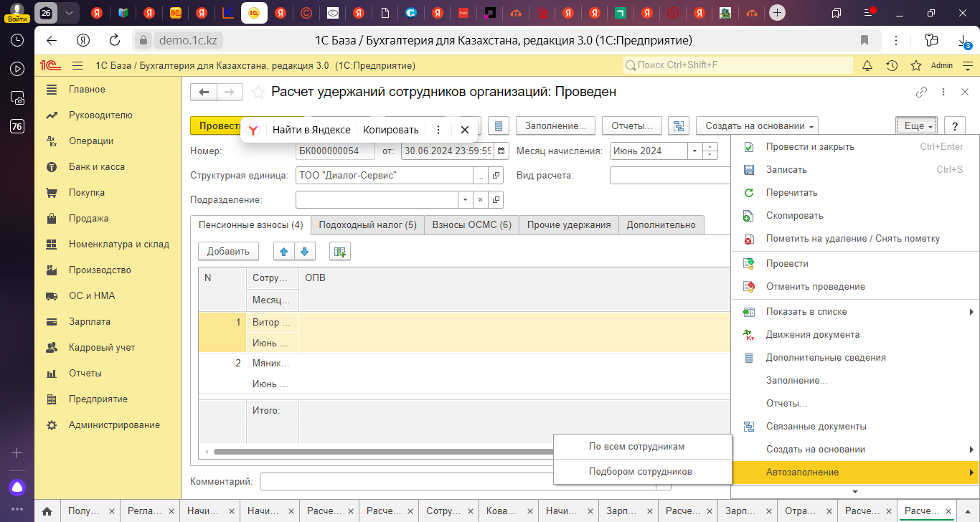Expand the Месяц начисления dropdown
This screenshot has height=522, width=980.
click(694, 151)
